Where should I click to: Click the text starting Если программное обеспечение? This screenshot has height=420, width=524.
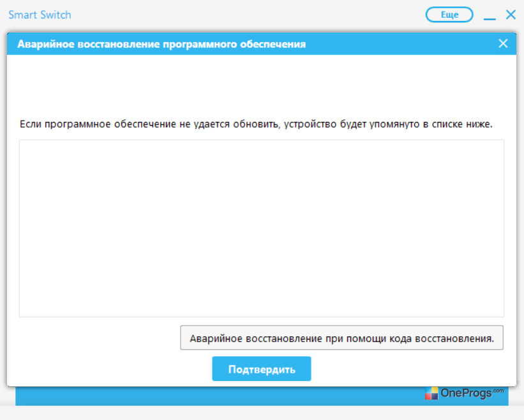[x=256, y=124]
